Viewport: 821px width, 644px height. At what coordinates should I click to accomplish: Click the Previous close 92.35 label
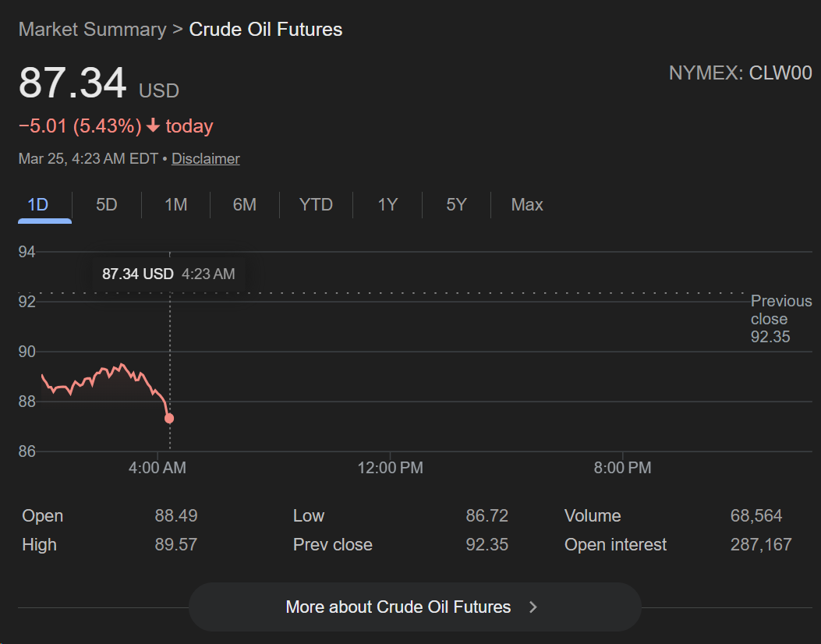[780, 319]
